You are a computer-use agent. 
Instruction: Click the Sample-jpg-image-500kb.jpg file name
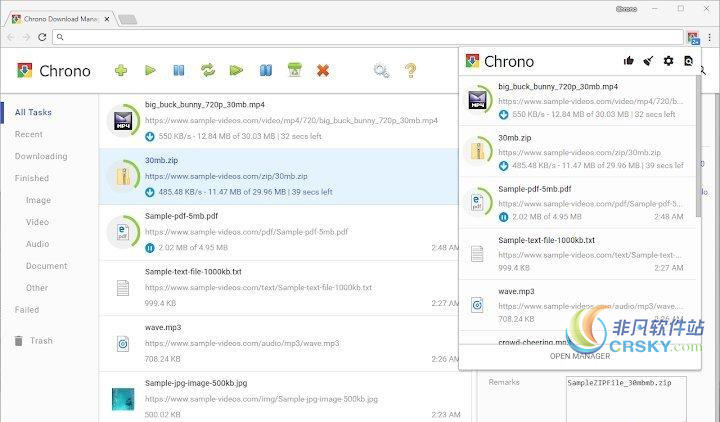(x=196, y=383)
